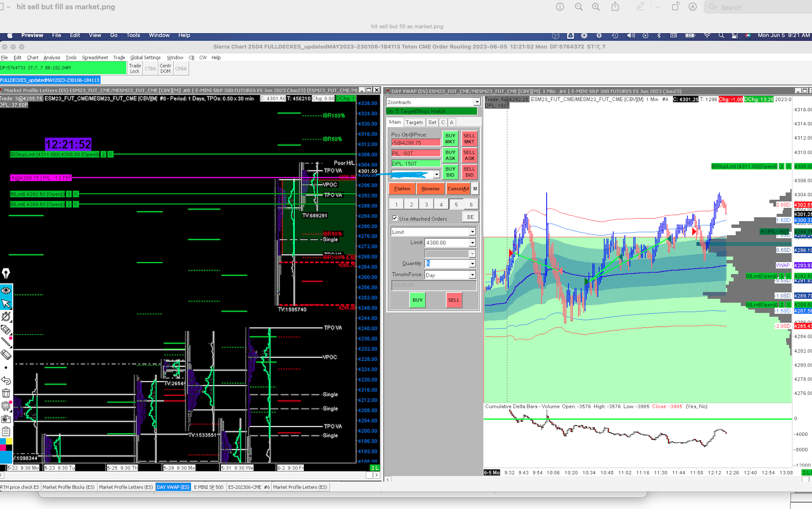The width and height of the screenshot is (812, 509).
Task: Click the share icon in Preview toolbar
Action: point(615,7)
